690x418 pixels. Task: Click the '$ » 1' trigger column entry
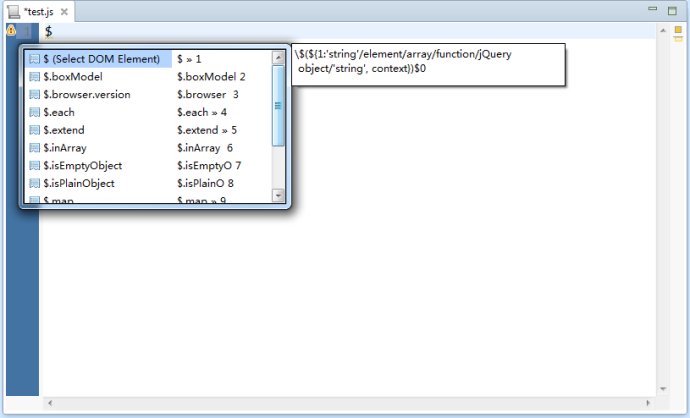[189, 59]
